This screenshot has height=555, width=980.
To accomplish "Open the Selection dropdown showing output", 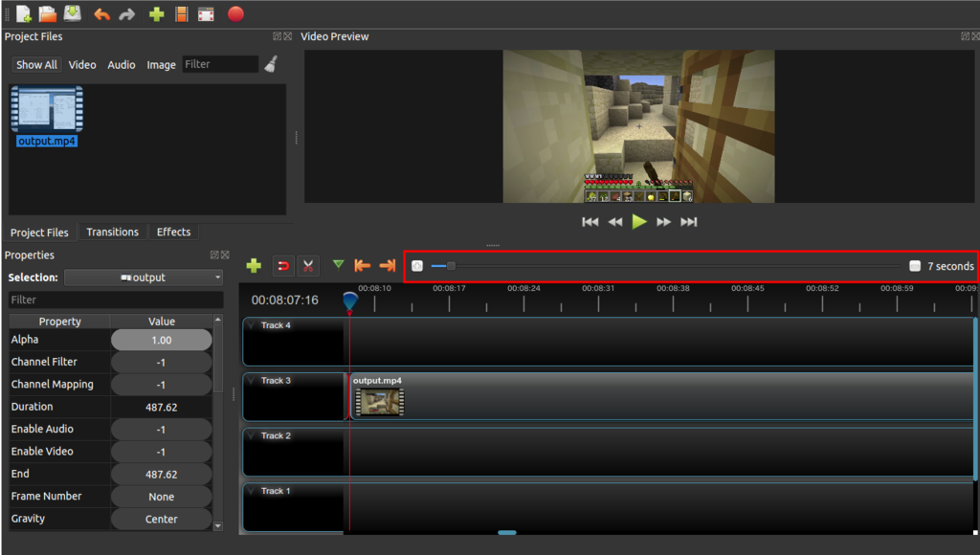I will pyautogui.click(x=144, y=277).
